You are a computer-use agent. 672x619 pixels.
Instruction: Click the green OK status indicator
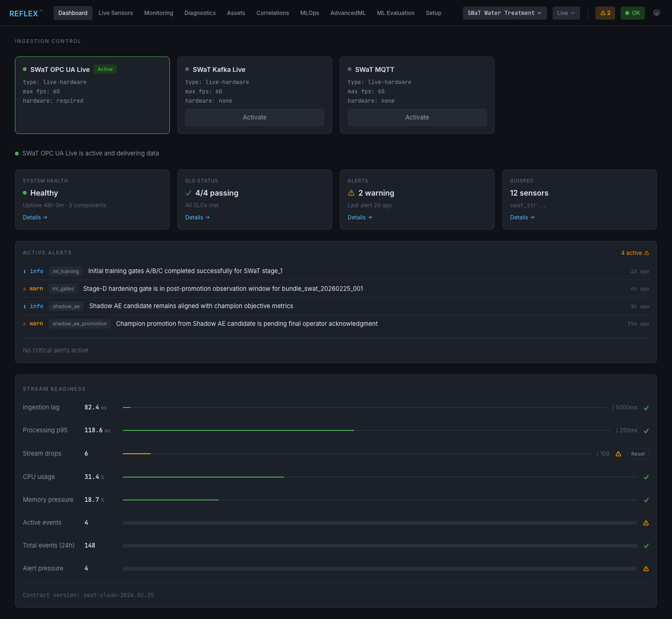(633, 13)
